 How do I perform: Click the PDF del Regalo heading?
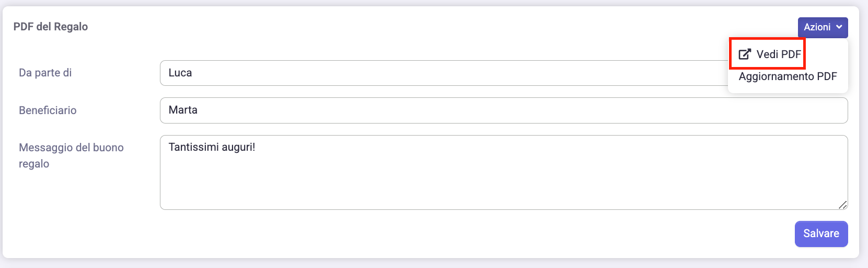click(x=51, y=27)
